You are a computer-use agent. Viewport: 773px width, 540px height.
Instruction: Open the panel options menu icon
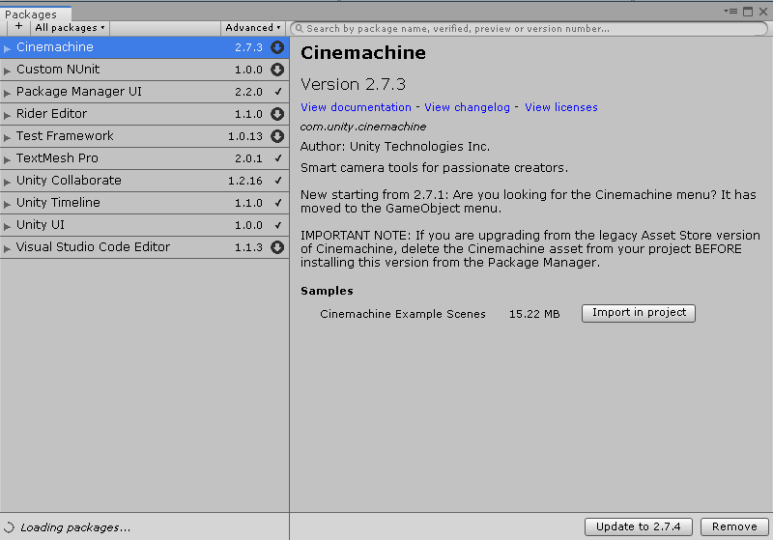coord(731,11)
